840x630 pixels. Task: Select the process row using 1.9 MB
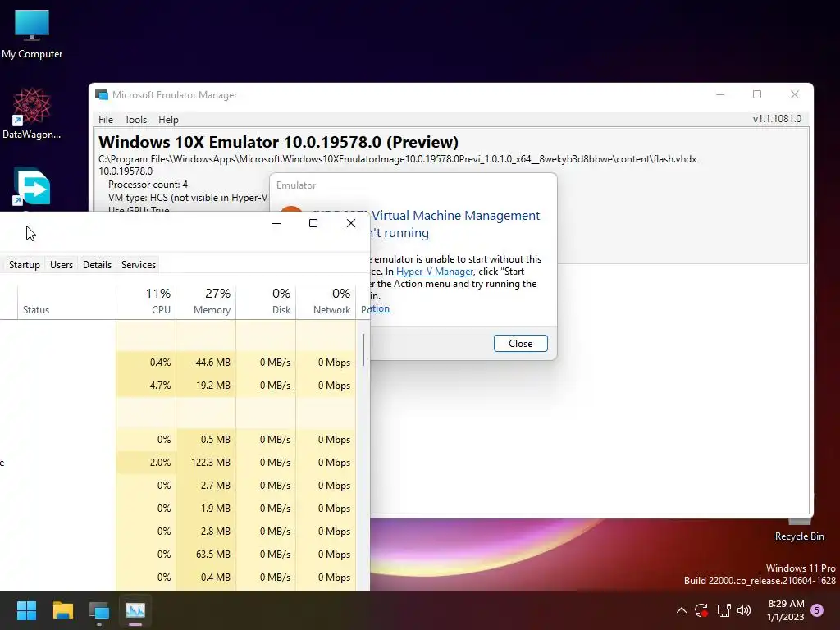(x=177, y=509)
